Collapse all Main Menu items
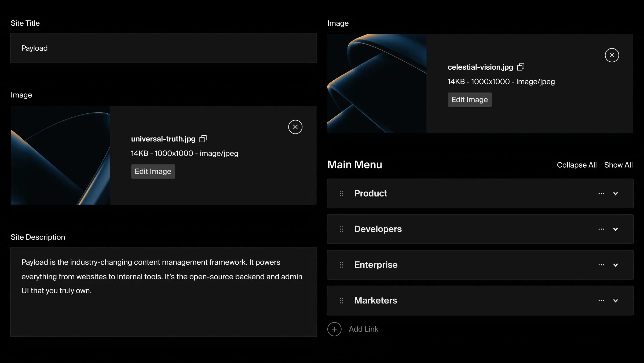This screenshot has height=363, width=644. pyautogui.click(x=577, y=165)
